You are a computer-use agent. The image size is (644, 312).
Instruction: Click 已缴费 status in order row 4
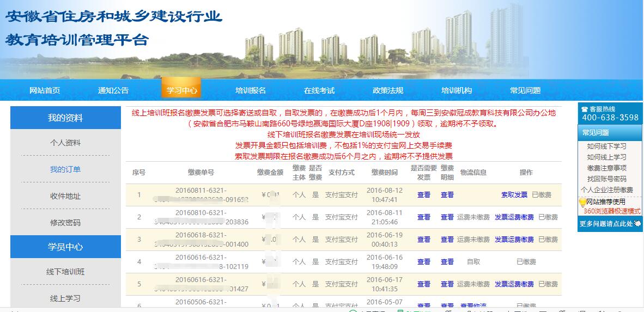point(526,261)
